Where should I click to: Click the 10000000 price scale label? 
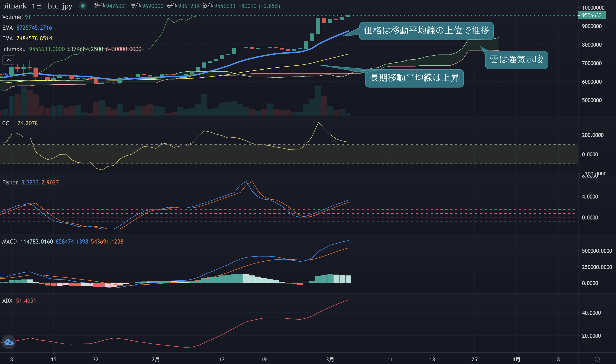pos(593,7)
